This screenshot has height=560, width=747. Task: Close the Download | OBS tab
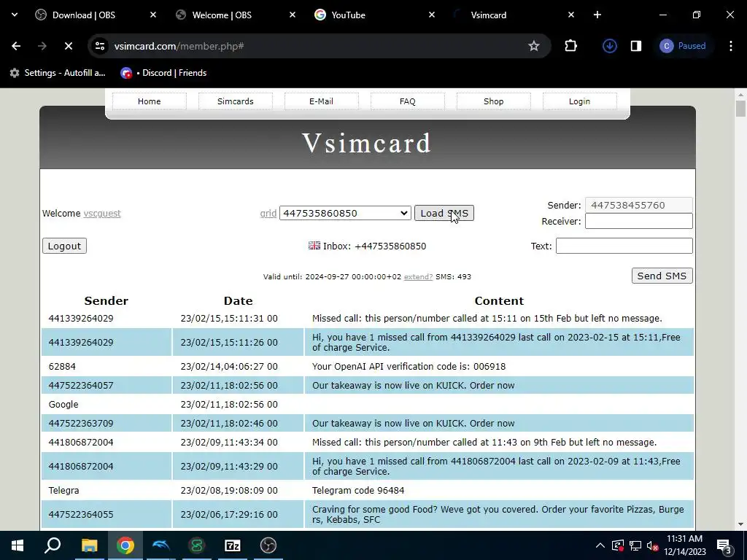click(x=153, y=15)
